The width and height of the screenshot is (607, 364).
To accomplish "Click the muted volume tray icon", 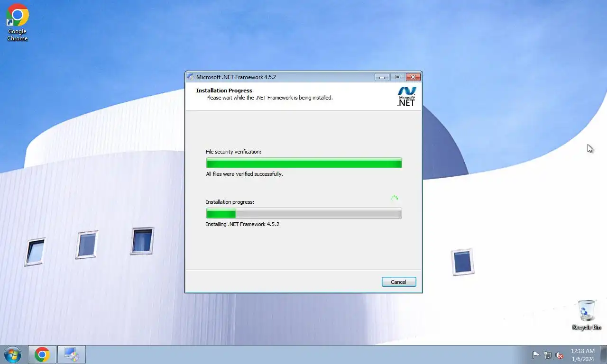I will [x=560, y=355].
